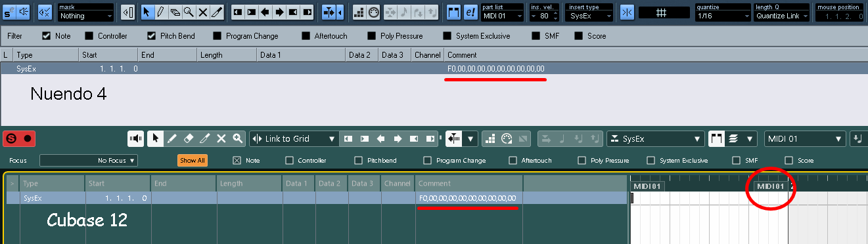868x244 pixels.
Task: Open the 'No Focus' dropdown in Cubase
Action: [89, 160]
